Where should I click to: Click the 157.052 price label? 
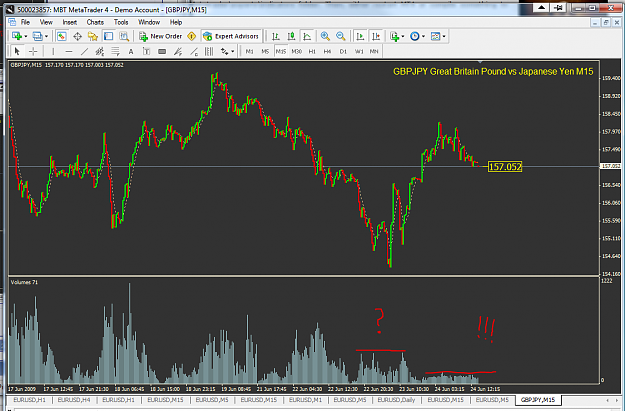point(505,167)
